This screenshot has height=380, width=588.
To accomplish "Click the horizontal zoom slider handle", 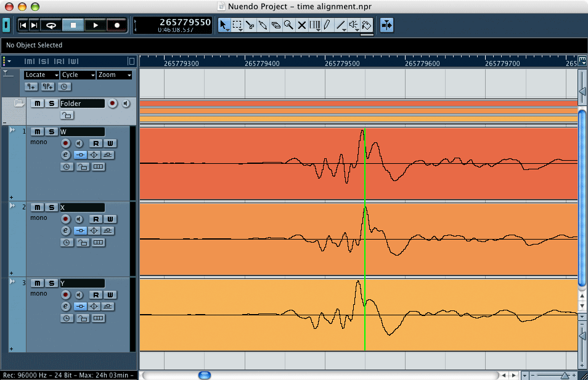I will pos(565,375).
